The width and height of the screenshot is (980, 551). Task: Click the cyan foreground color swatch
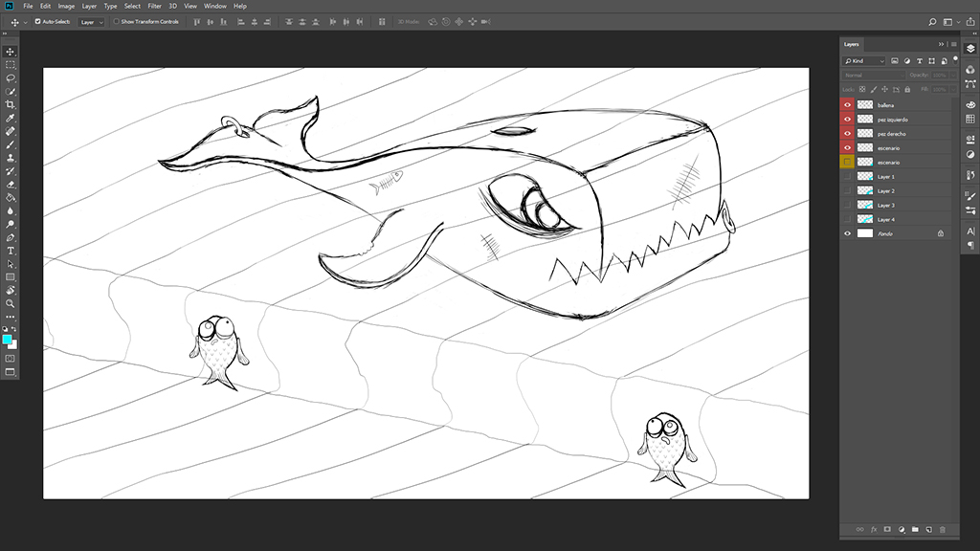pos(8,339)
